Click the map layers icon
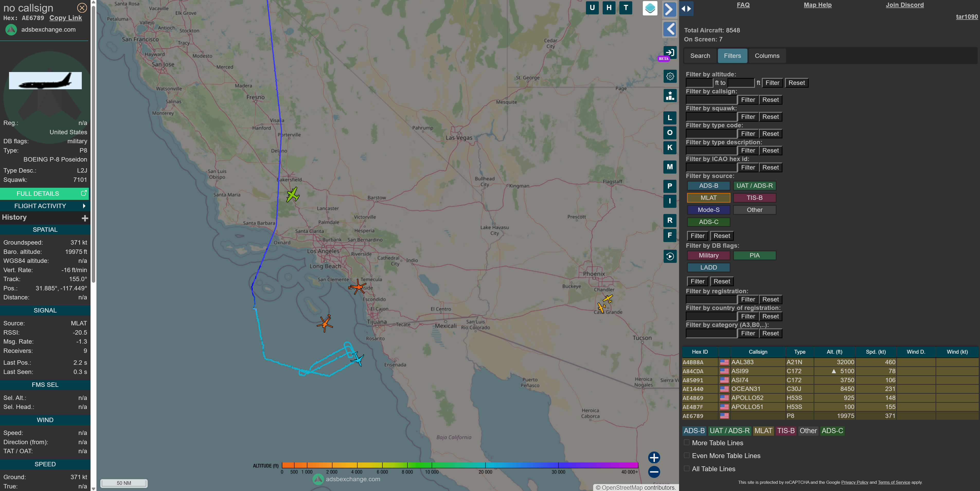The image size is (980, 491). pyautogui.click(x=650, y=8)
